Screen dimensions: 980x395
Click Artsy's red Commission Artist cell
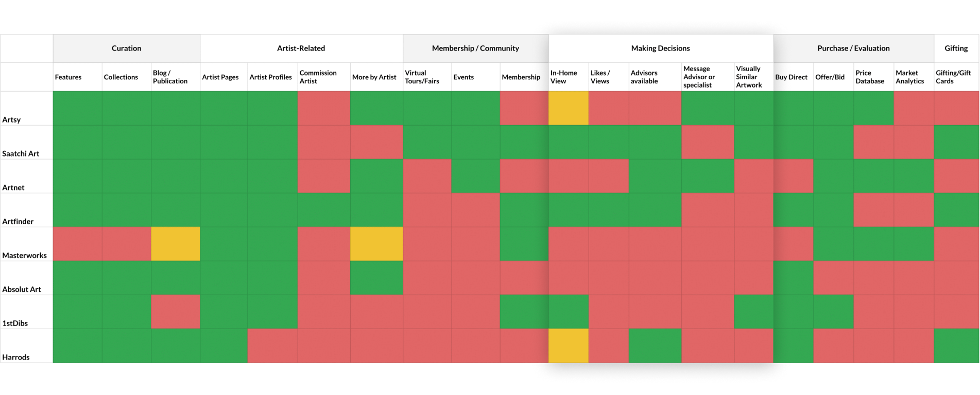point(324,108)
